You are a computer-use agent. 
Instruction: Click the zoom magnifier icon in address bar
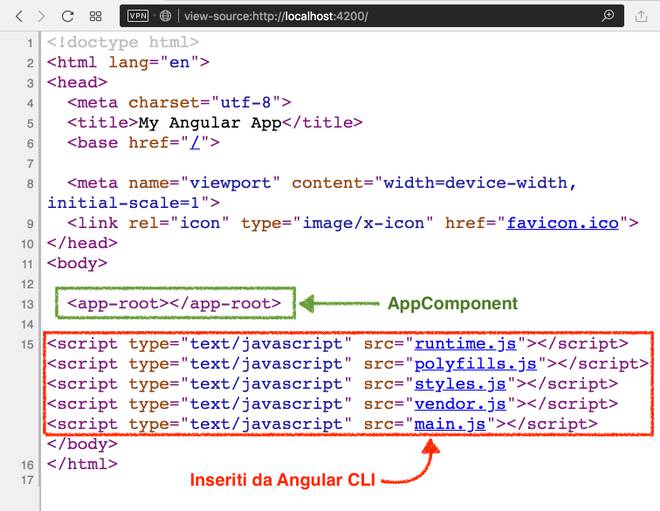pos(607,17)
